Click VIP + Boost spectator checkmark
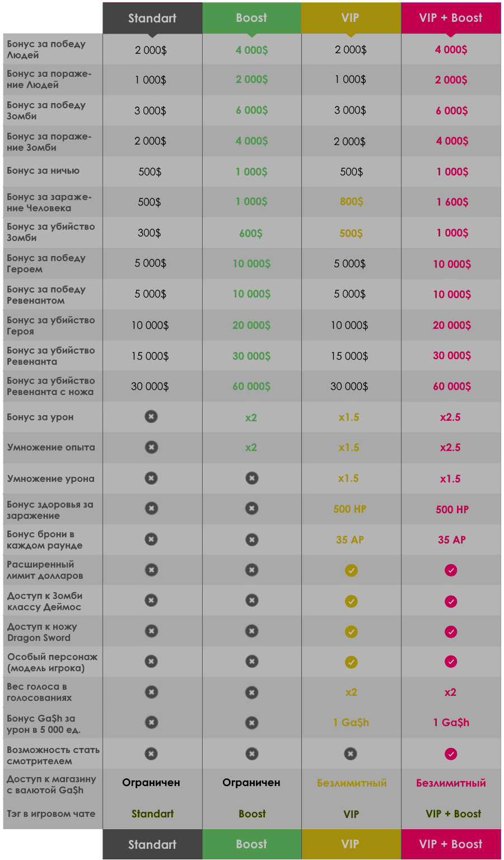 [451, 754]
